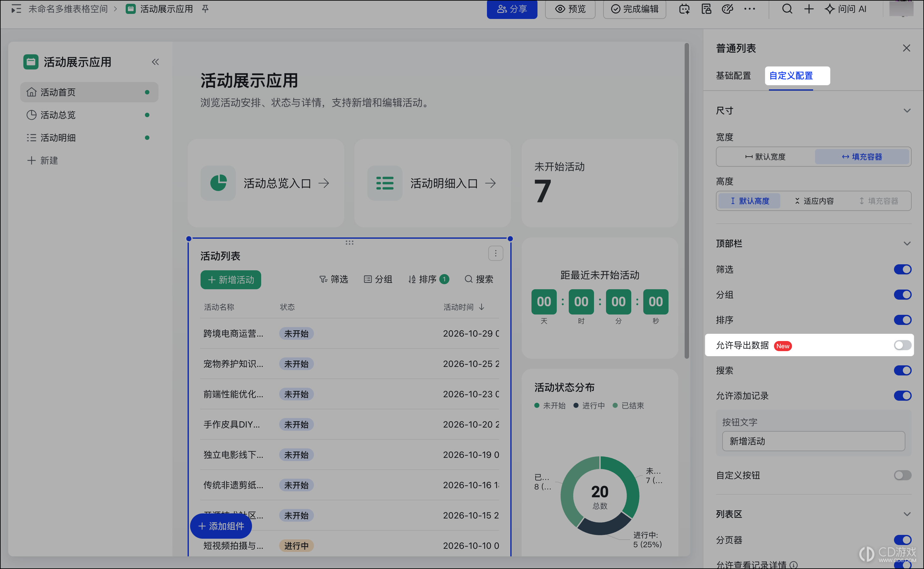Screen dimensions: 924x569
Task: Open the search magnifier in the top bar
Action: click(x=787, y=9)
